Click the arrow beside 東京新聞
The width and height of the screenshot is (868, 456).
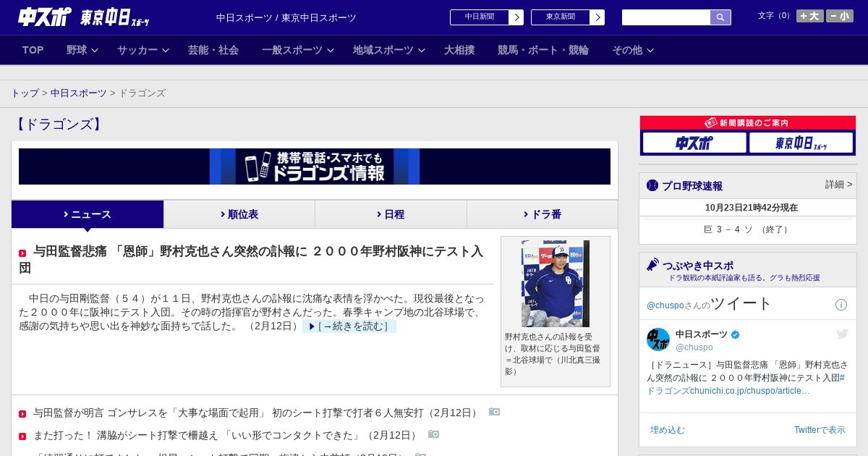[597, 17]
